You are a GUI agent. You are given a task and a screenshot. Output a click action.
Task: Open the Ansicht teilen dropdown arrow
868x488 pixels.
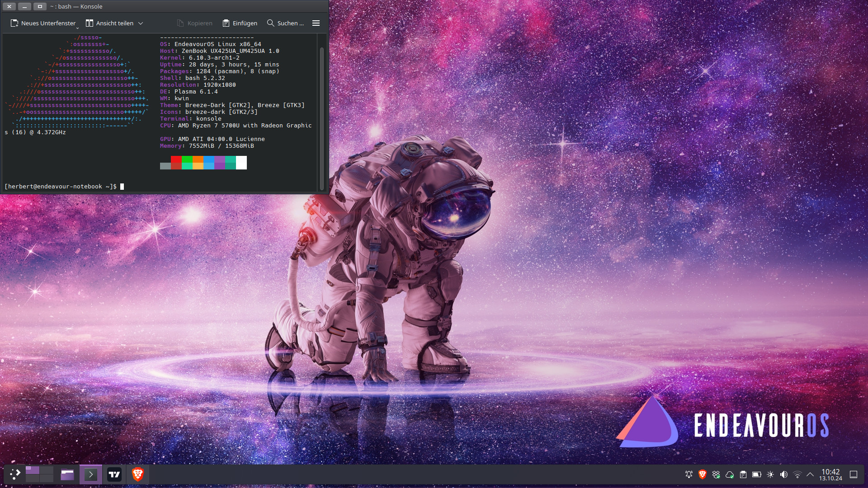(141, 23)
